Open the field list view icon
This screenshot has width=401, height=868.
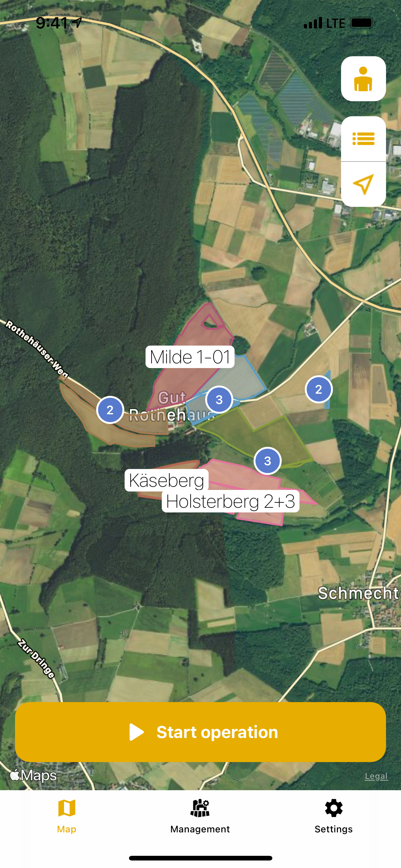[363, 139]
